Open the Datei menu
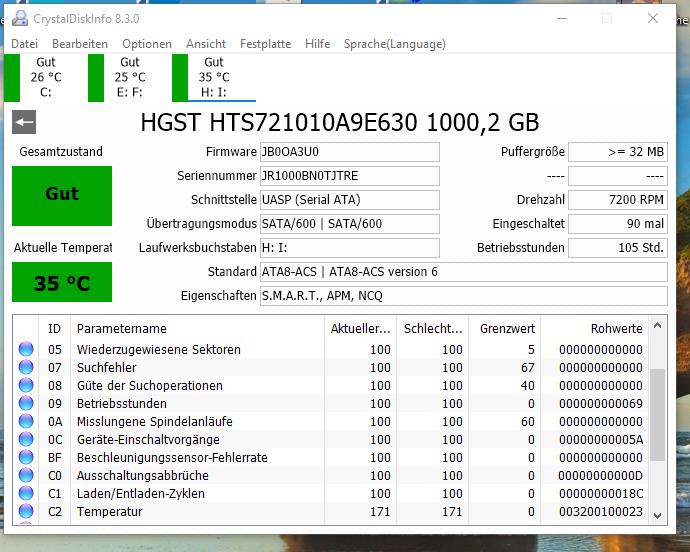 [25, 44]
